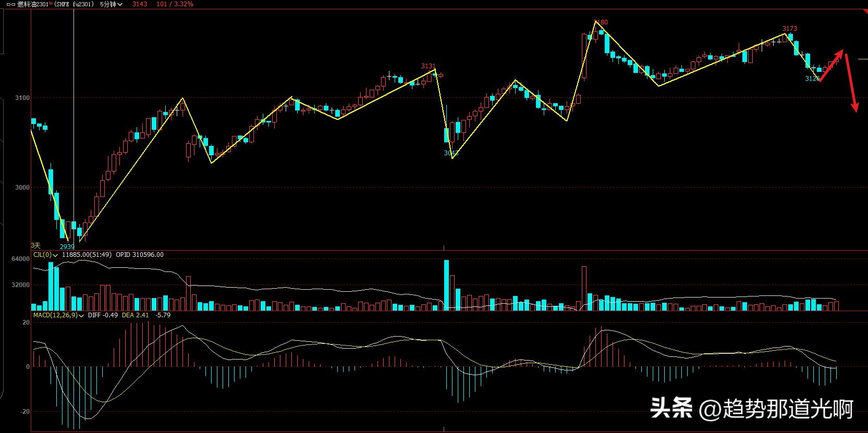
Task: Click the 32000 volume axis label
Action: point(21,285)
